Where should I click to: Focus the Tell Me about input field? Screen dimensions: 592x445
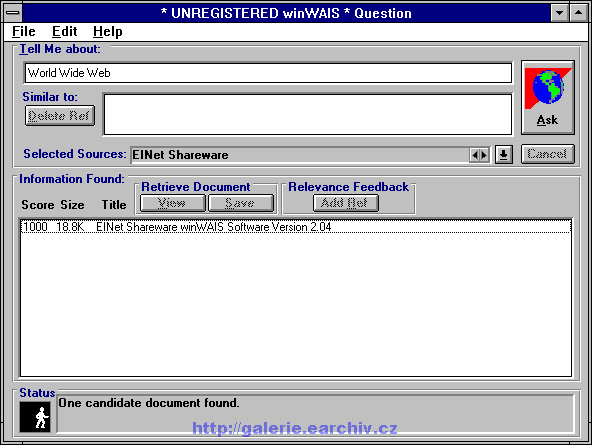pyautogui.click(x=268, y=73)
